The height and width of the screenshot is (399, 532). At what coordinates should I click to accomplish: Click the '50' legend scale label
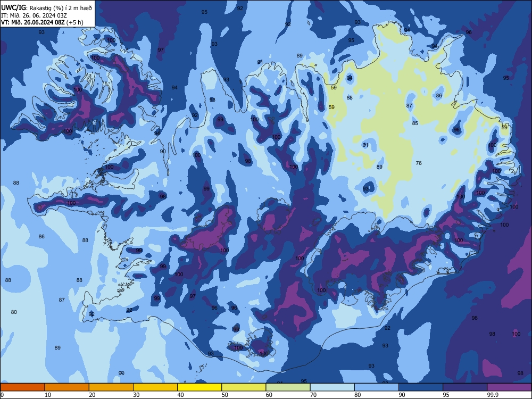[x=225, y=395]
